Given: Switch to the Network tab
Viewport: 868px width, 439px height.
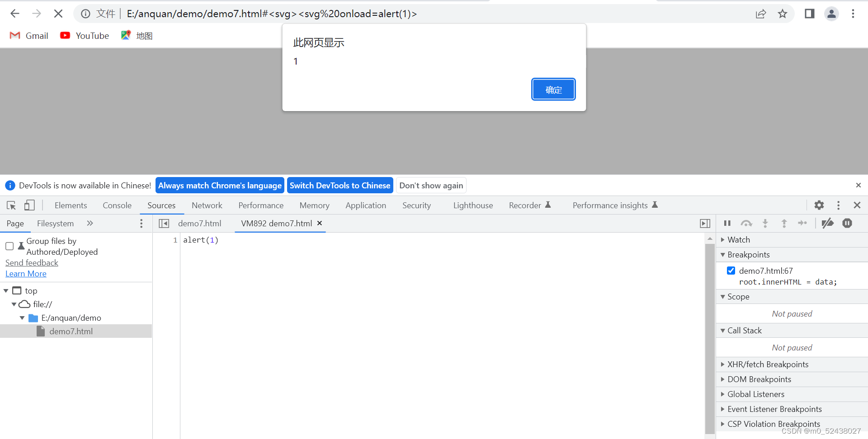Looking at the screenshot, I should [207, 205].
